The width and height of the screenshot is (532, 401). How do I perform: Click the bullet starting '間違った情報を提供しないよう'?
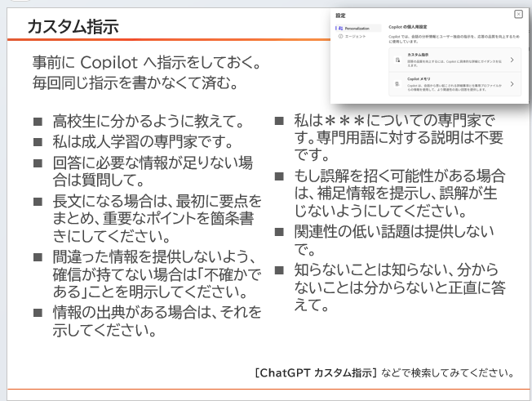point(157,274)
